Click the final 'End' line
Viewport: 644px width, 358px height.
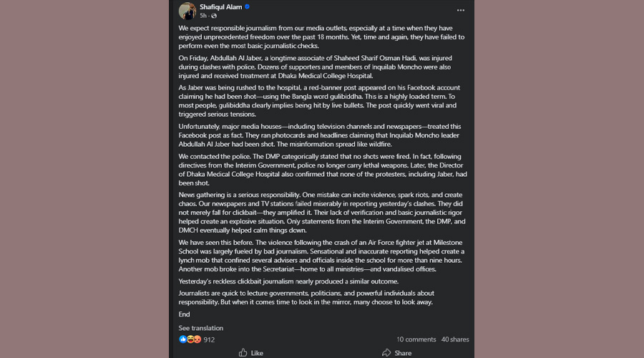click(185, 314)
